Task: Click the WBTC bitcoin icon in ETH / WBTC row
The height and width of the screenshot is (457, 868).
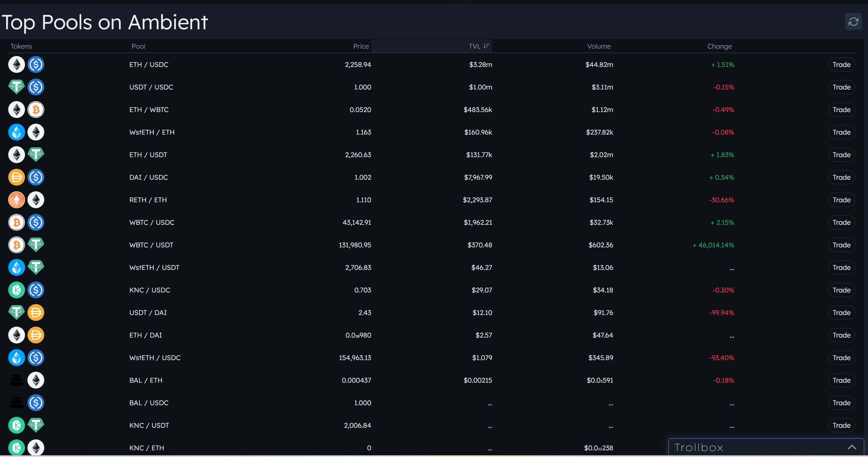Action: (x=36, y=110)
